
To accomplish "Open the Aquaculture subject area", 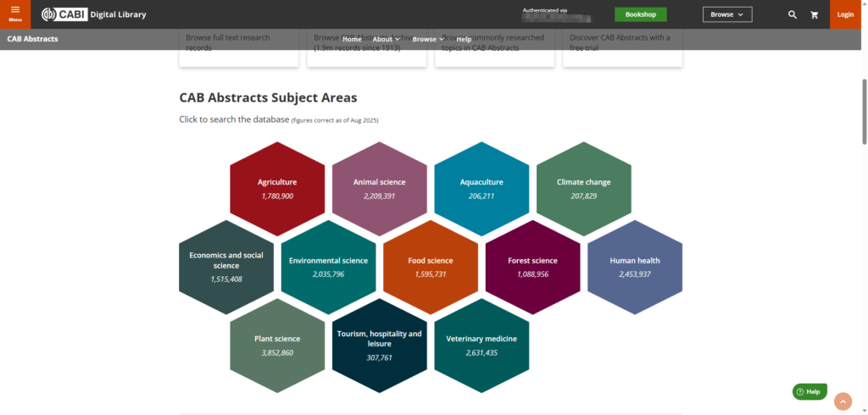I will click(x=481, y=188).
